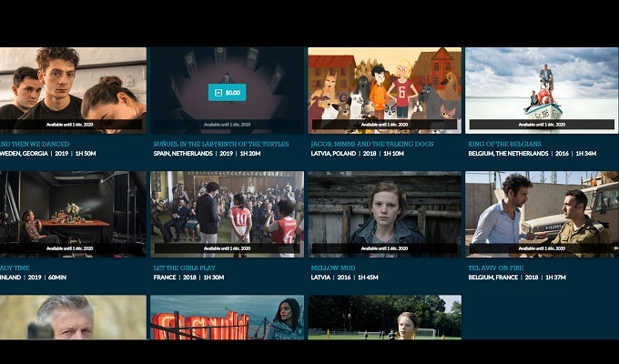The image size is (619, 364).
Task: Click 'Belgium, France | 2018 | 1H 37M' text
Action: coord(517,278)
